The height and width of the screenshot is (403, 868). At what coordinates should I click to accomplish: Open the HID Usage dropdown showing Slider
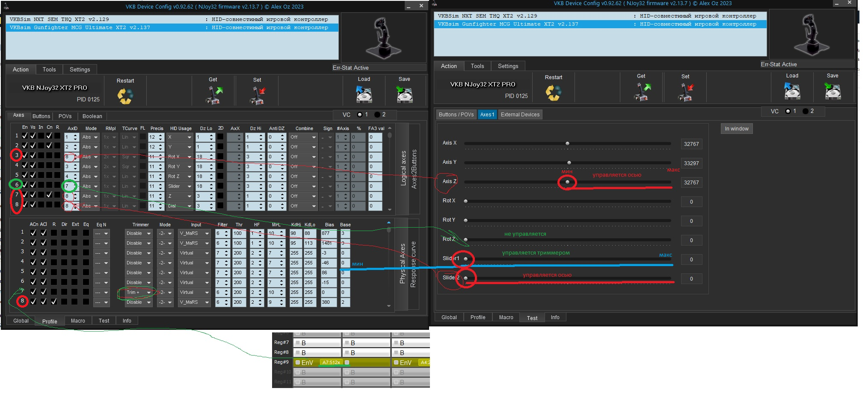180,186
